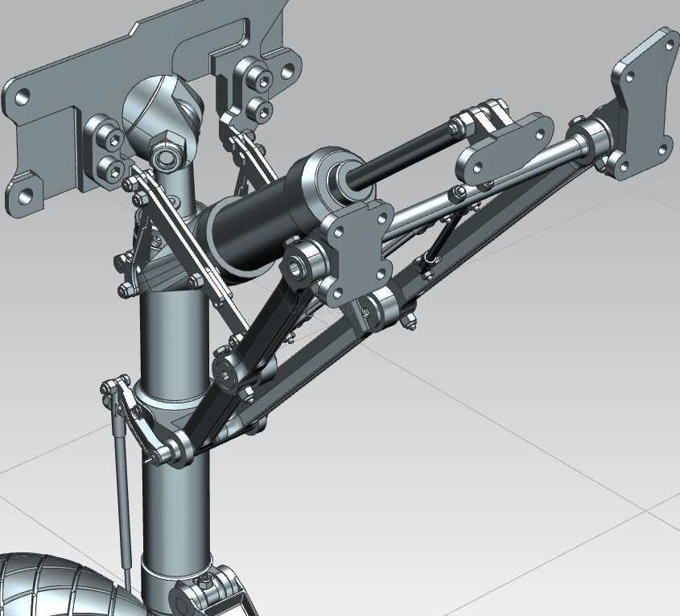Image resolution: width=680 pixels, height=616 pixels.
Task: Select the axle fork at the strut bottom
Action: 213,596
